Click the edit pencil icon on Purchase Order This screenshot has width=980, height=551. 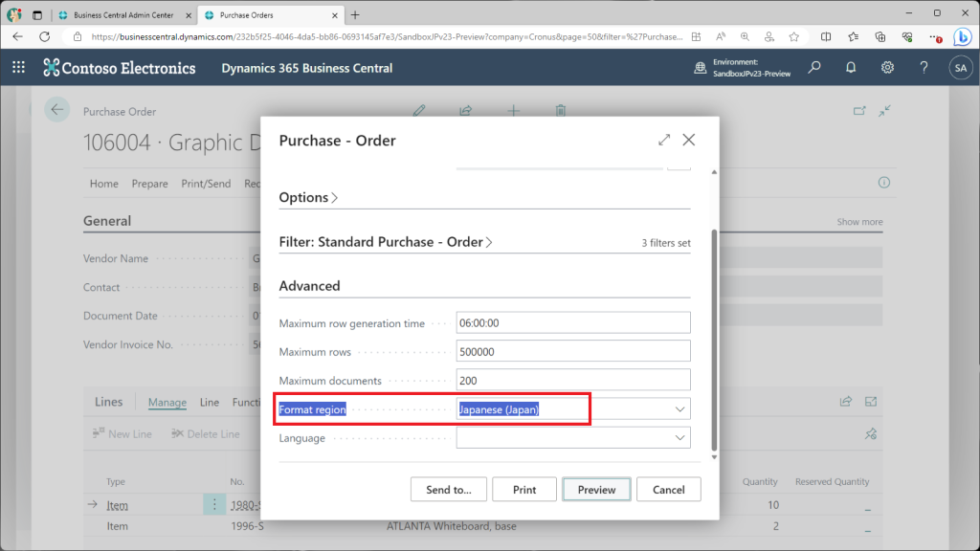419,111
